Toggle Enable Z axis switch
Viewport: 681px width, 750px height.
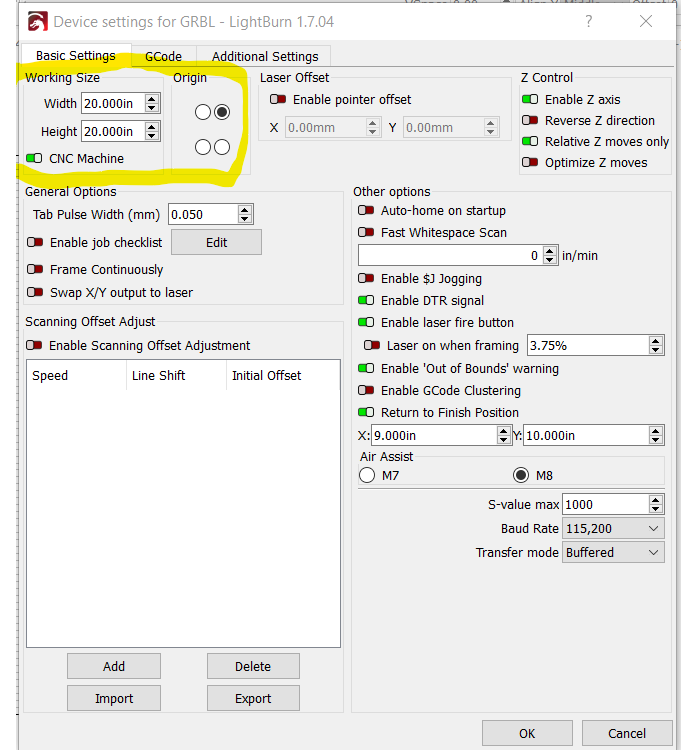point(530,99)
